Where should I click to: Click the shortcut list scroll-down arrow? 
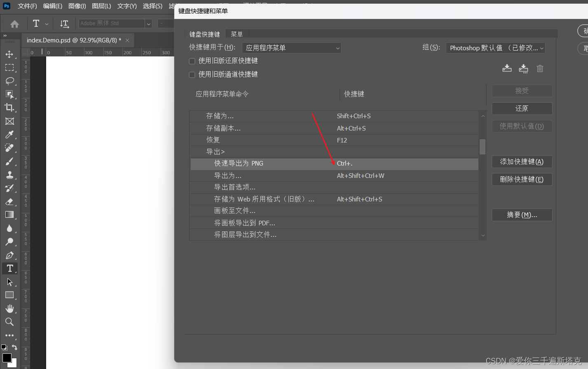point(483,236)
